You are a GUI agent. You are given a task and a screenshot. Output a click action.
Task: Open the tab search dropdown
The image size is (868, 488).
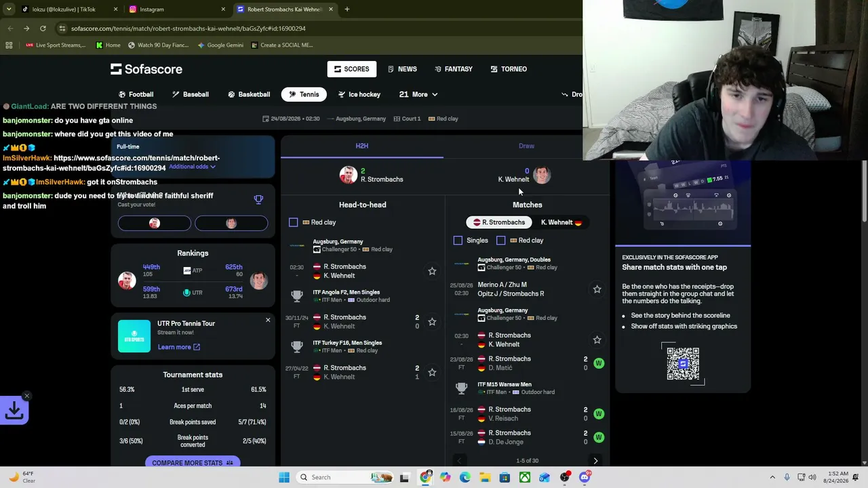(9, 9)
